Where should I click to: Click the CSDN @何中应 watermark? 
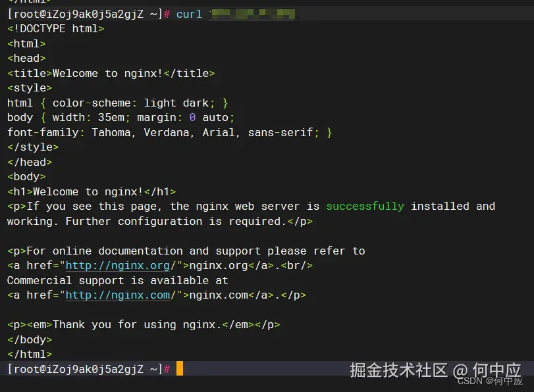(x=490, y=381)
